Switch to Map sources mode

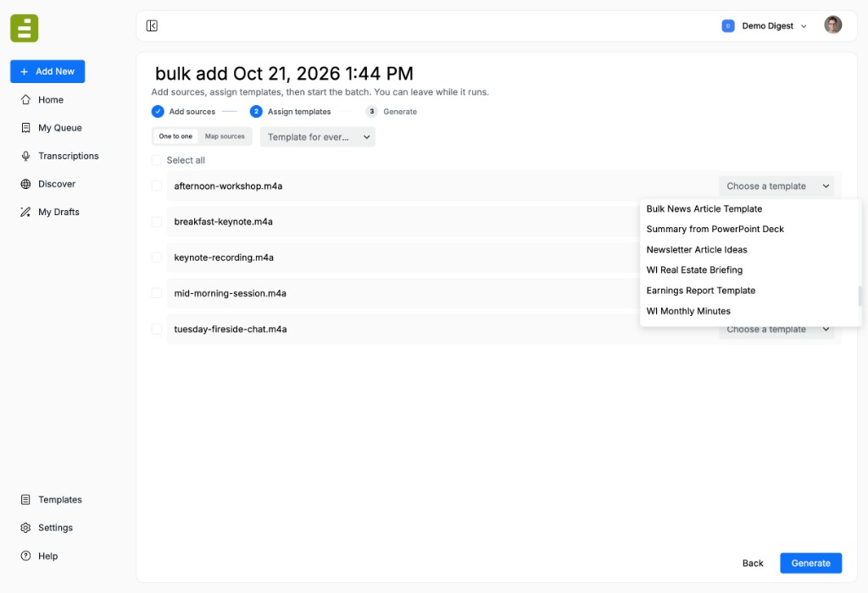click(x=225, y=136)
